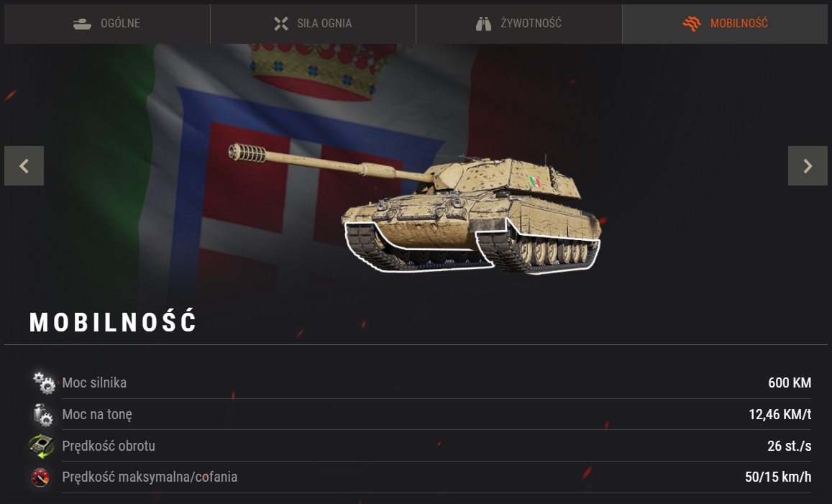Select the Moc silnika row label
Screen dimensions: 832x504
point(94,382)
